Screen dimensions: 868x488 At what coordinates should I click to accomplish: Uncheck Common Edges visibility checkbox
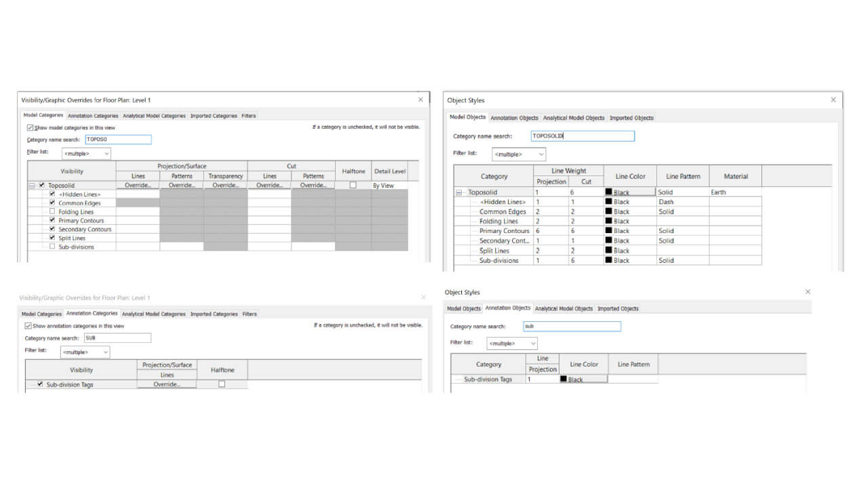pos(52,203)
